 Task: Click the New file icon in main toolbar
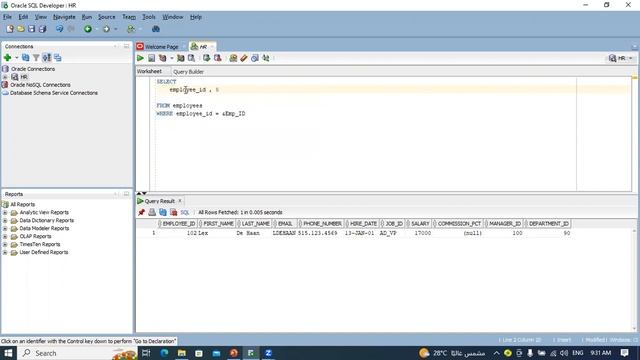point(10,29)
